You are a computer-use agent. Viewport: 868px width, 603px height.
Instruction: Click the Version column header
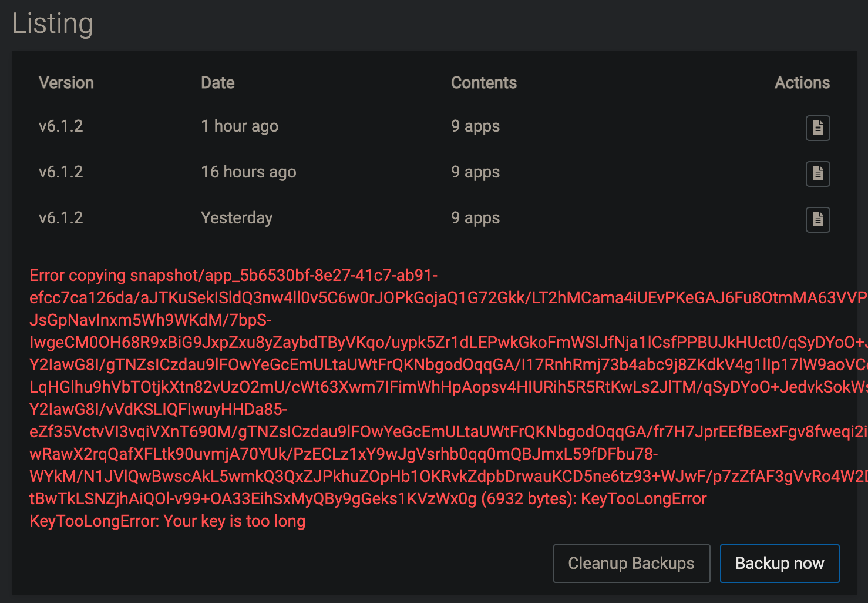(66, 83)
